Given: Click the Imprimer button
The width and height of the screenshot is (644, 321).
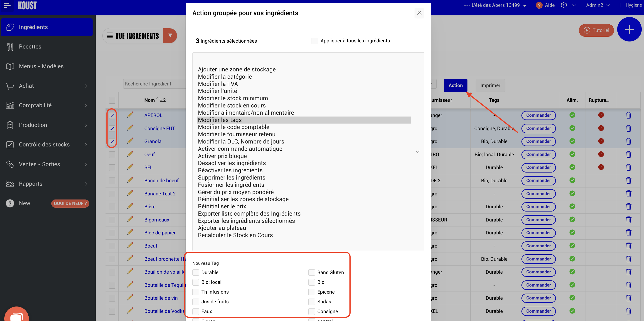Looking at the screenshot, I should pos(490,85).
